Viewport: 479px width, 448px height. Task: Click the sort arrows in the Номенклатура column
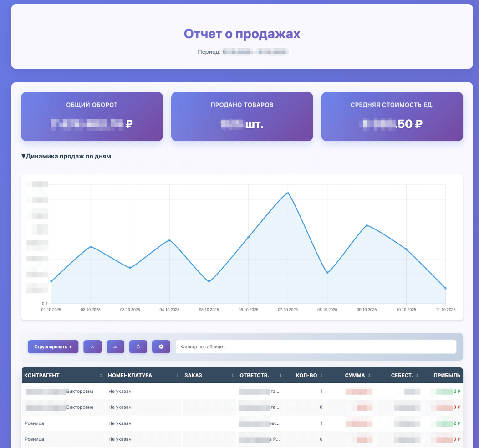pos(177,376)
